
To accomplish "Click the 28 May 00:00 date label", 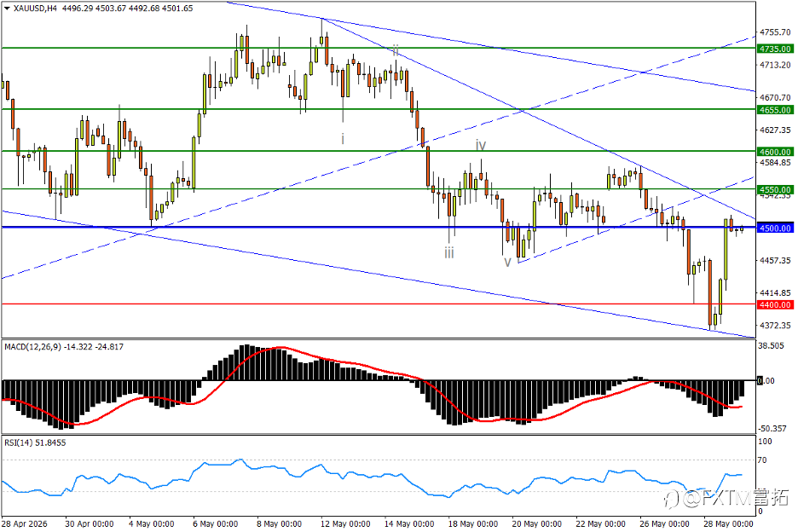I will (x=728, y=523).
